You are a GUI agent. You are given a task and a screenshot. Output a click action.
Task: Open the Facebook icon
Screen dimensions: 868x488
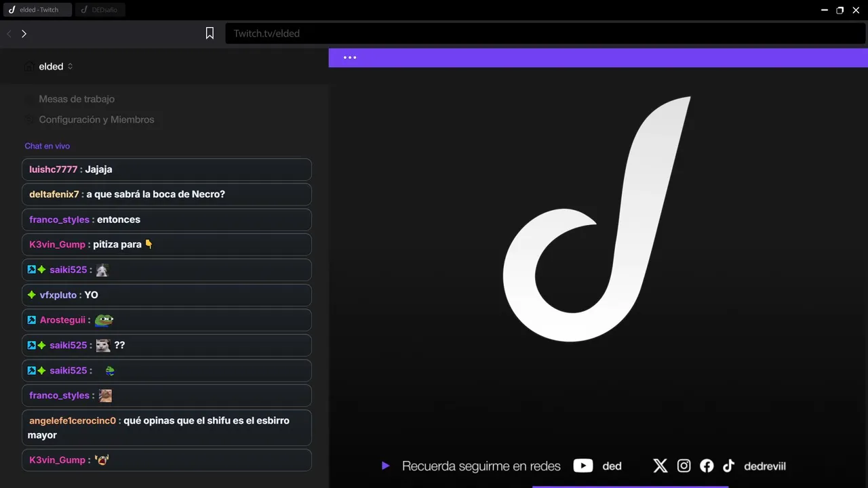707,466
